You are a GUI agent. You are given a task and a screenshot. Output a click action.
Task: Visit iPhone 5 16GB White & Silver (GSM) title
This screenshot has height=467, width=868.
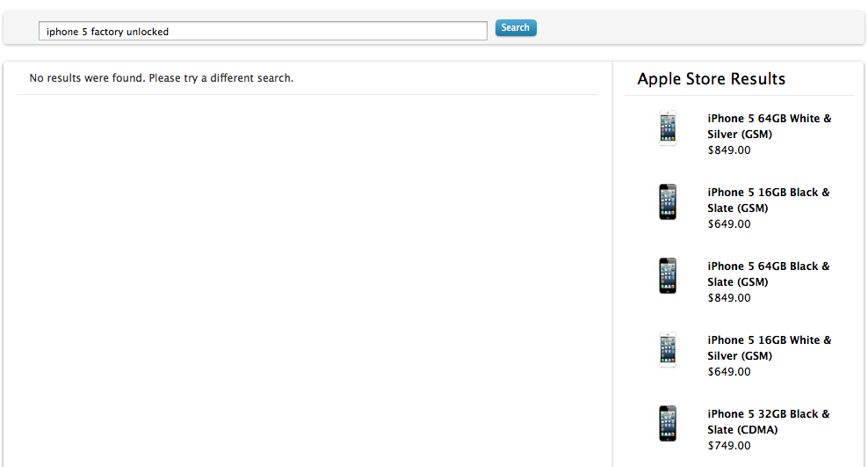(769, 348)
